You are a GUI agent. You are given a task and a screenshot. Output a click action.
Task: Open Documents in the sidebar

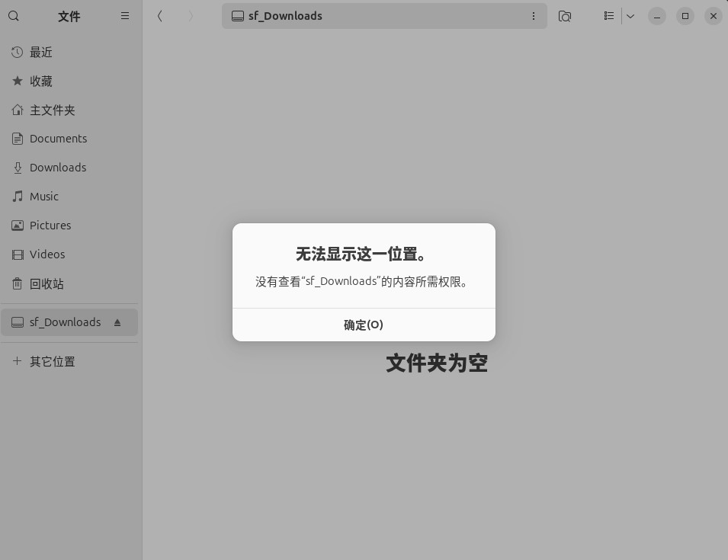tap(69, 139)
